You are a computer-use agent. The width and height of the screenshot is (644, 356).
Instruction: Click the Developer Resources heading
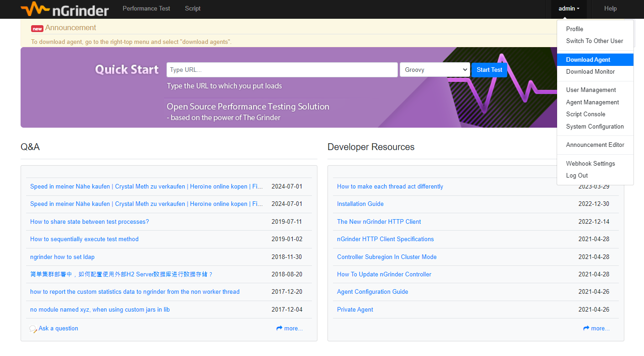click(x=371, y=147)
